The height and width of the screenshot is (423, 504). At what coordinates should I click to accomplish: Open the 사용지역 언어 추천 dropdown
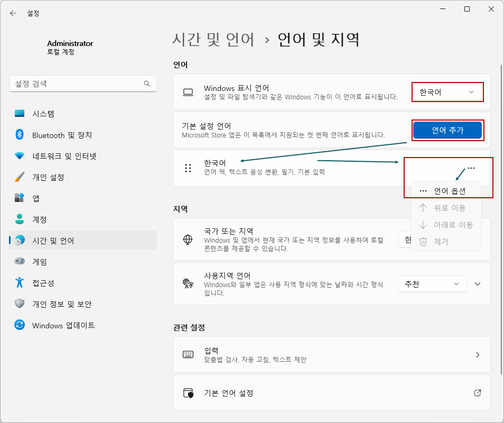point(432,284)
